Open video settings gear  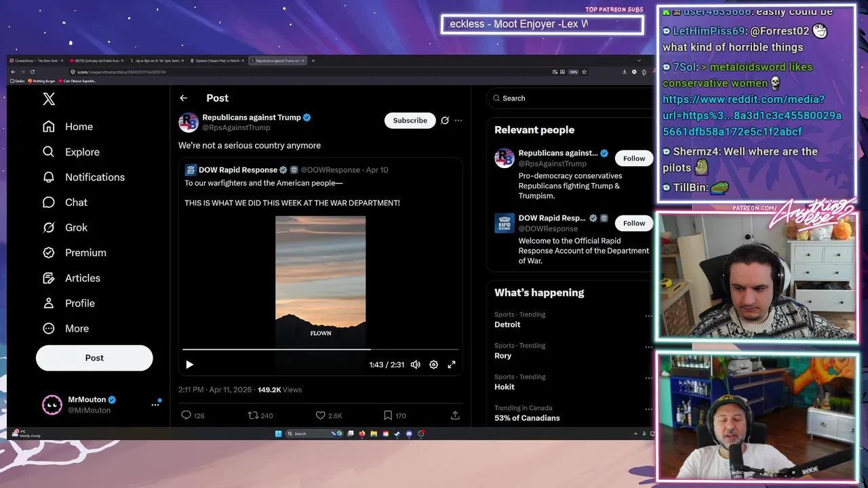[x=433, y=365]
